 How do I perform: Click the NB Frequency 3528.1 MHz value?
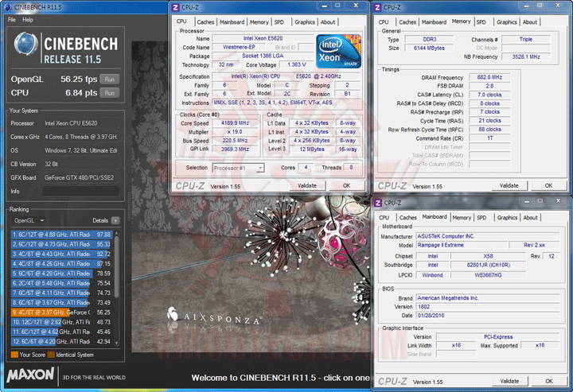(526, 57)
